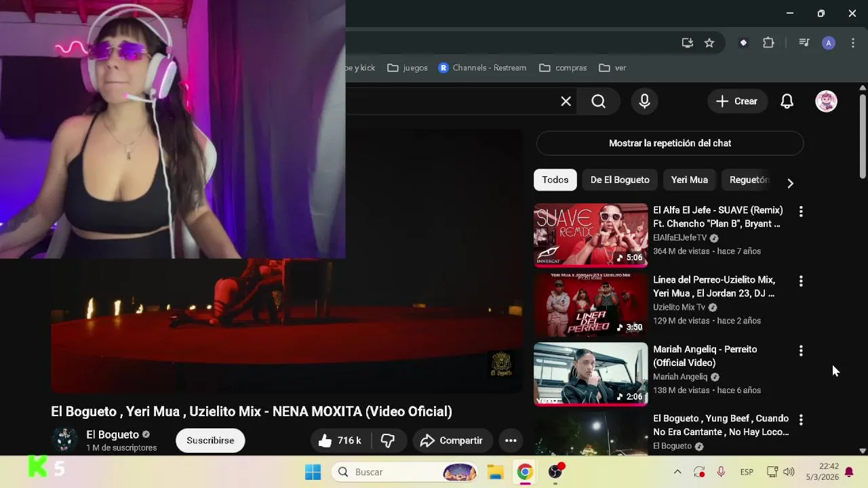Expand more filter chips with right arrow
This screenshot has width=868, height=488.
click(790, 183)
